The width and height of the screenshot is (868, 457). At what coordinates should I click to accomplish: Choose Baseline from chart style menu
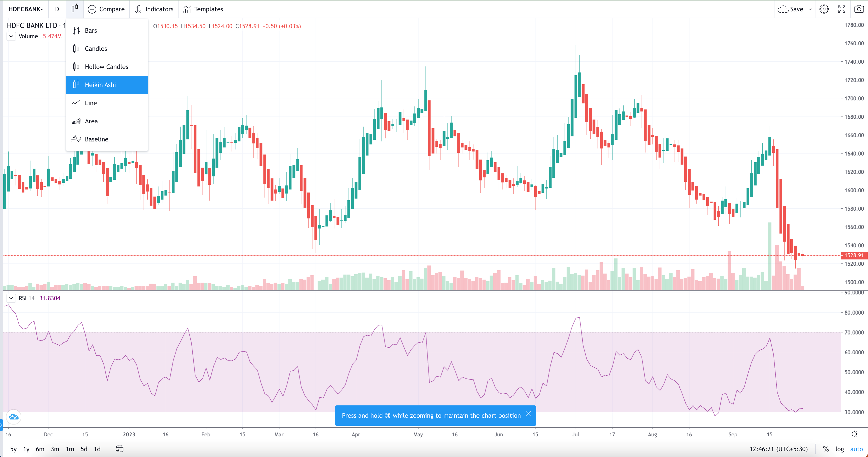[x=96, y=139]
